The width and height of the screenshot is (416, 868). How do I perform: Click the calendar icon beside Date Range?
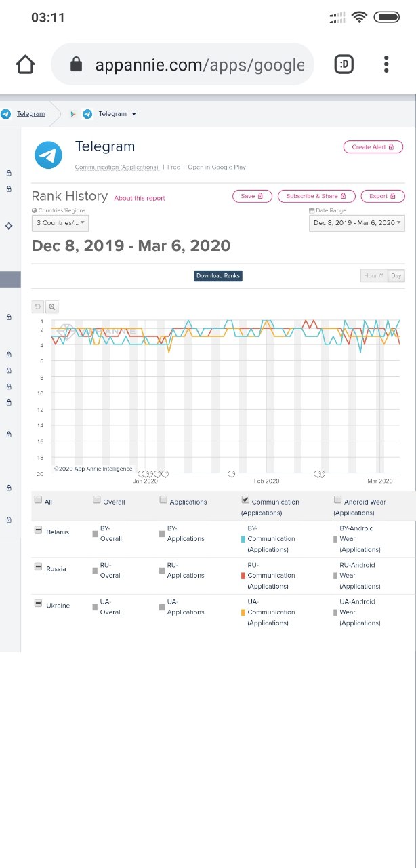point(312,210)
